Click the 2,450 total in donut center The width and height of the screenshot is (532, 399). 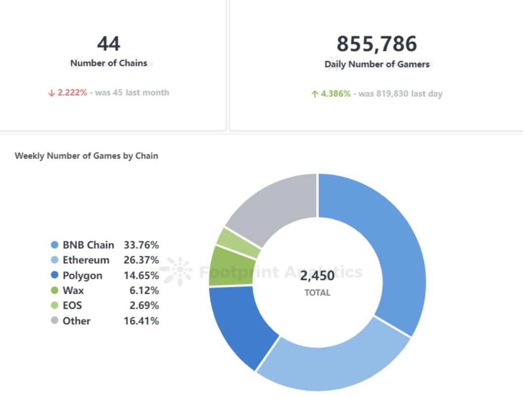pos(317,276)
